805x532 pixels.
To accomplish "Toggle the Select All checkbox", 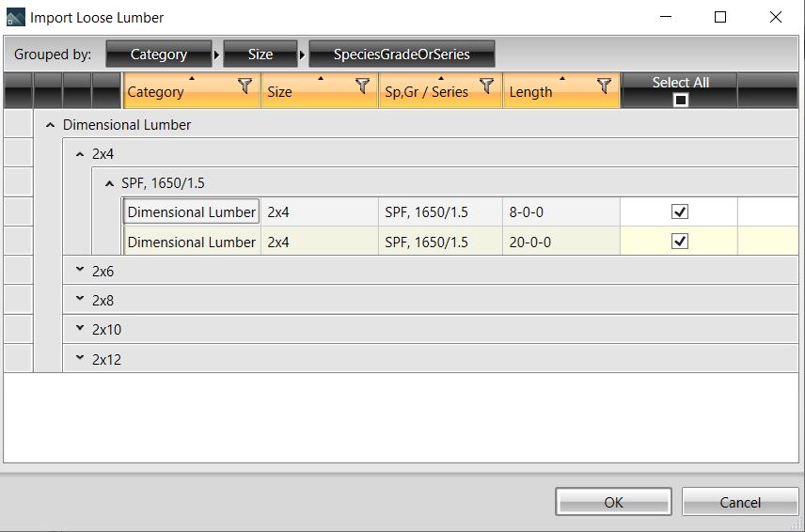I will tap(681, 100).
